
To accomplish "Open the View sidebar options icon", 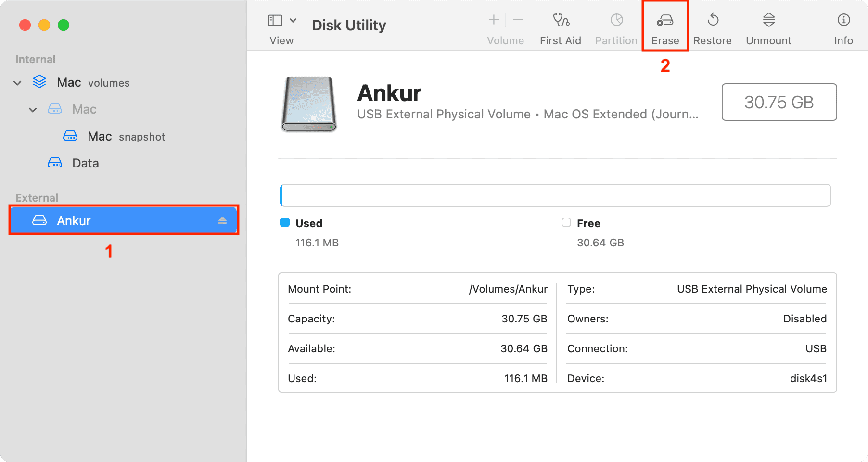I will (275, 20).
